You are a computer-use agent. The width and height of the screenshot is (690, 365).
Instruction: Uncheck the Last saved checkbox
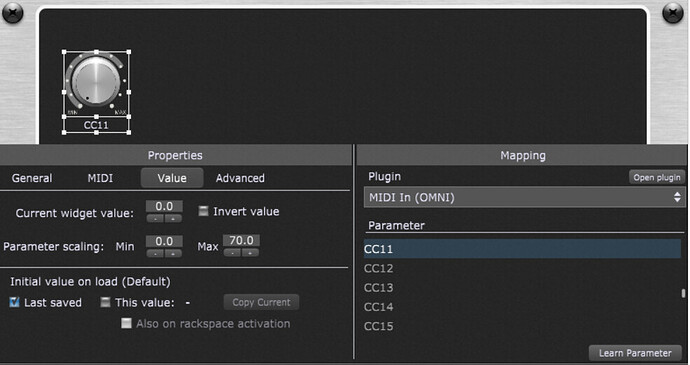[x=15, y=302]
